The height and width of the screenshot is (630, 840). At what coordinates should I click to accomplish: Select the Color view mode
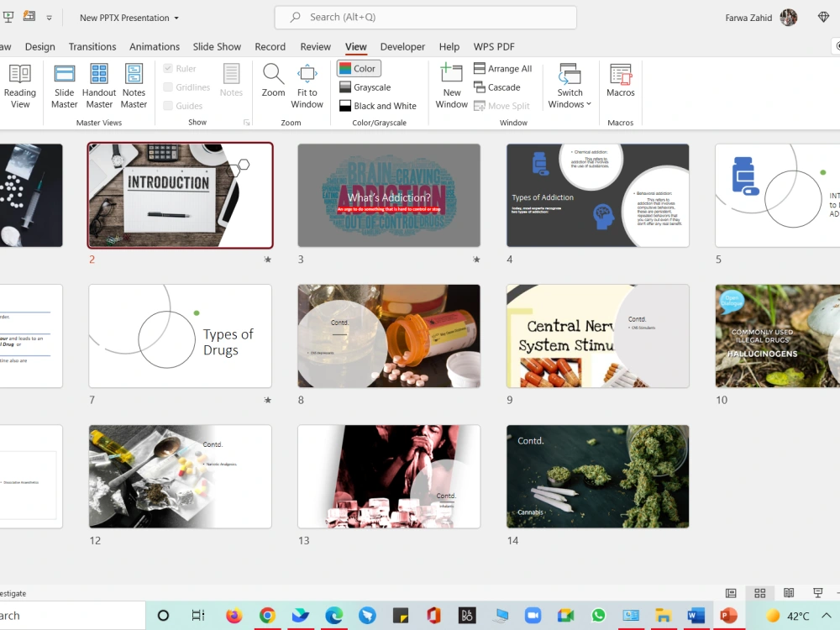click(358, 68)
